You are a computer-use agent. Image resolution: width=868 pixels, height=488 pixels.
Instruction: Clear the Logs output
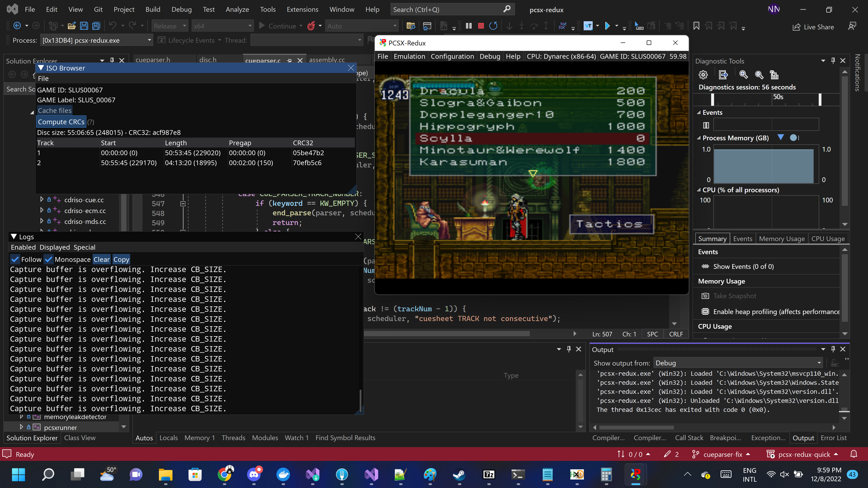click(x=102, y=259)
